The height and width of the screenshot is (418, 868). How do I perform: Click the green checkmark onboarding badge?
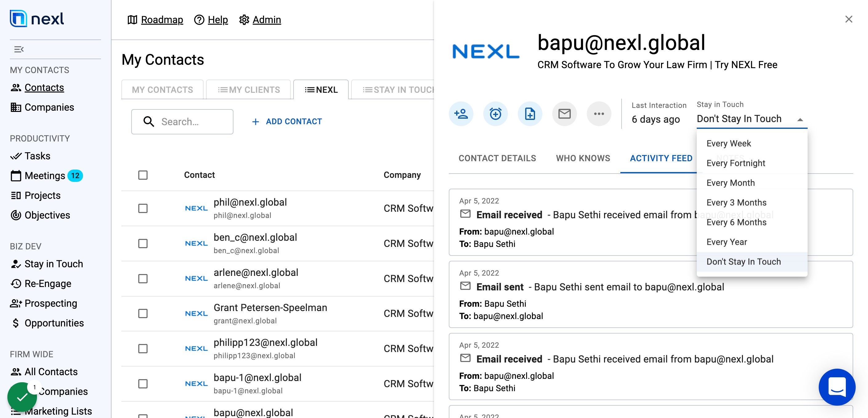pyautogui.click(x=22, y=397)
